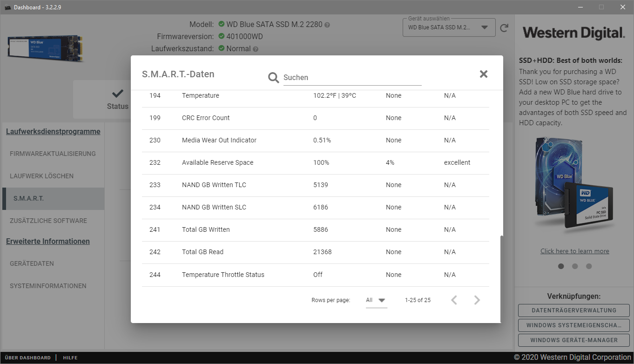Open DATENTRÄGERVERWALTUNG shortcut

tap(574, 310)
